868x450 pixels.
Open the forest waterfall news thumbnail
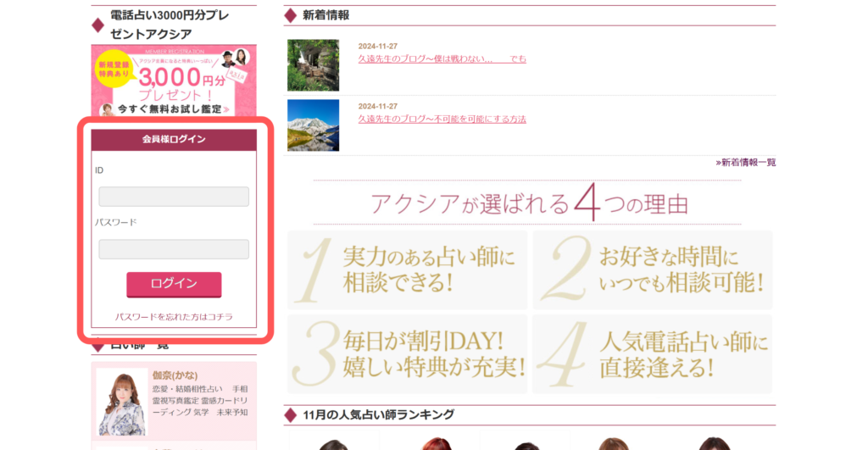[x=313, y=65]
